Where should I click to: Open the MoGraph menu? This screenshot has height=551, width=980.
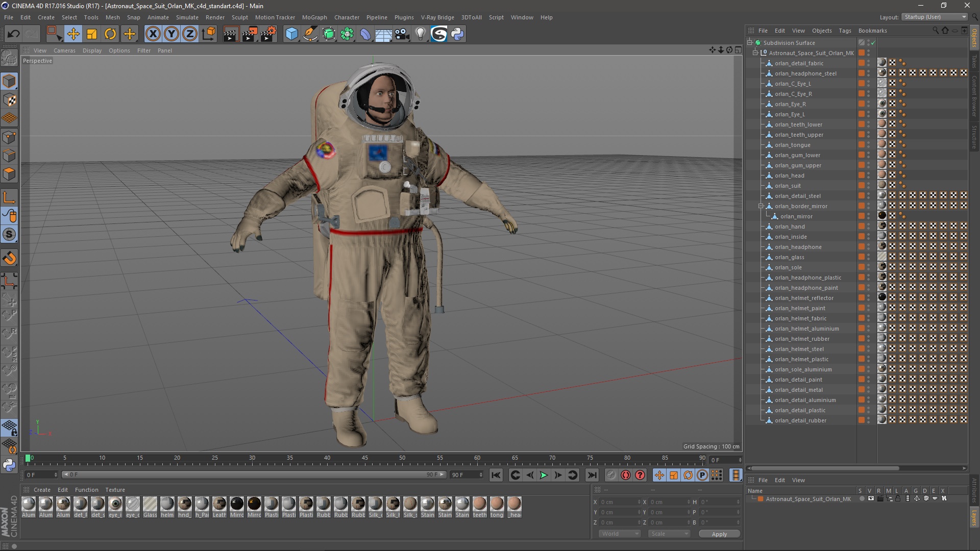(x=314, y=17)
